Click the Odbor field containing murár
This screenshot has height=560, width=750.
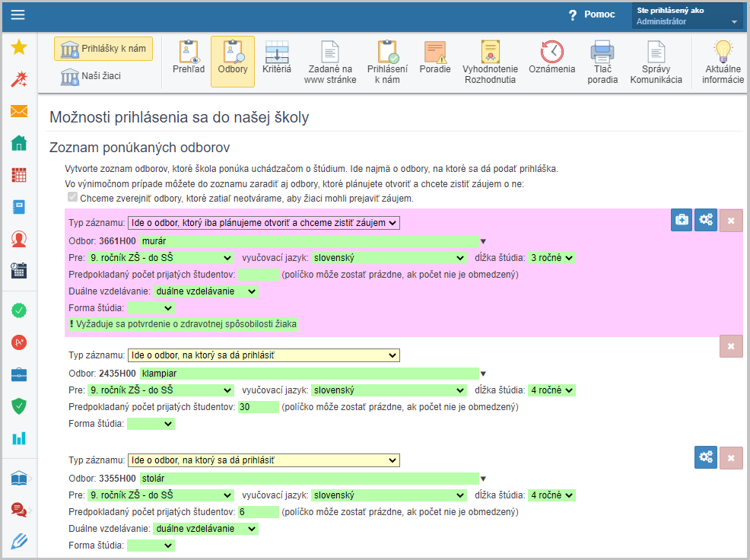[x=309, y=240]
